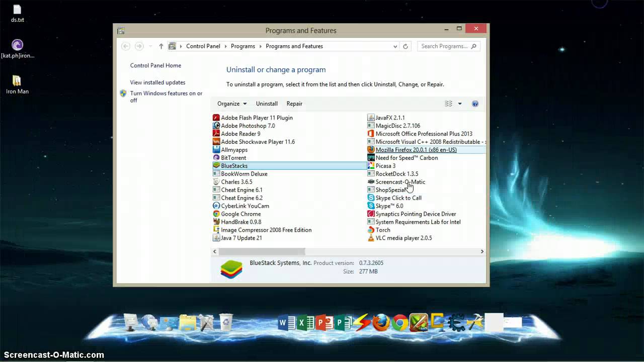This screenshot has height=362, width=644.
Task: Expand the breadcrumb arrow after Programs
Action: point(260,46)
